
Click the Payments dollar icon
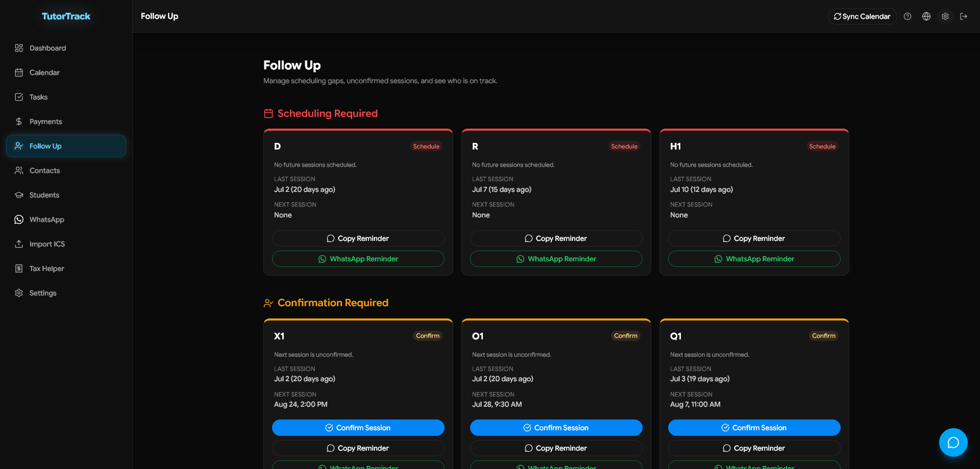(19, 121)
